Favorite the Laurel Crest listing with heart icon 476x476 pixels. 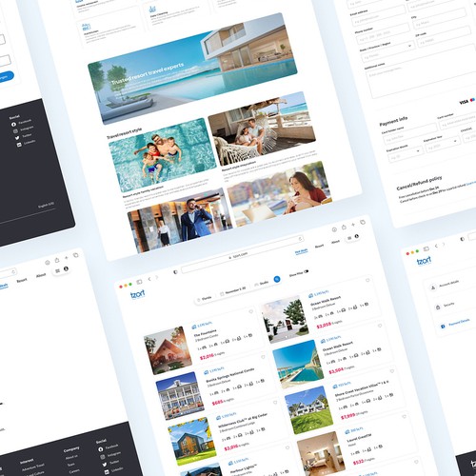[404, 416]
